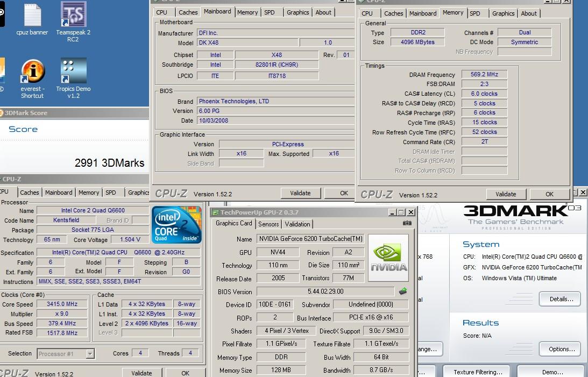Click the GPU-Z title bar icon
The image size is (588, 377).
215,212
